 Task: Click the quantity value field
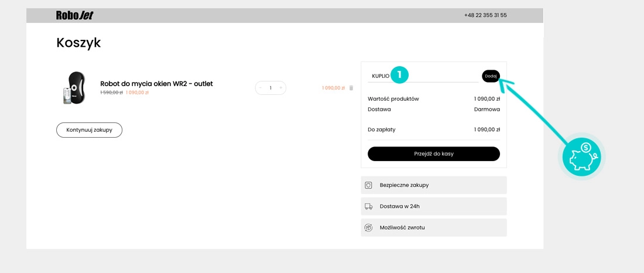(270, 88)
